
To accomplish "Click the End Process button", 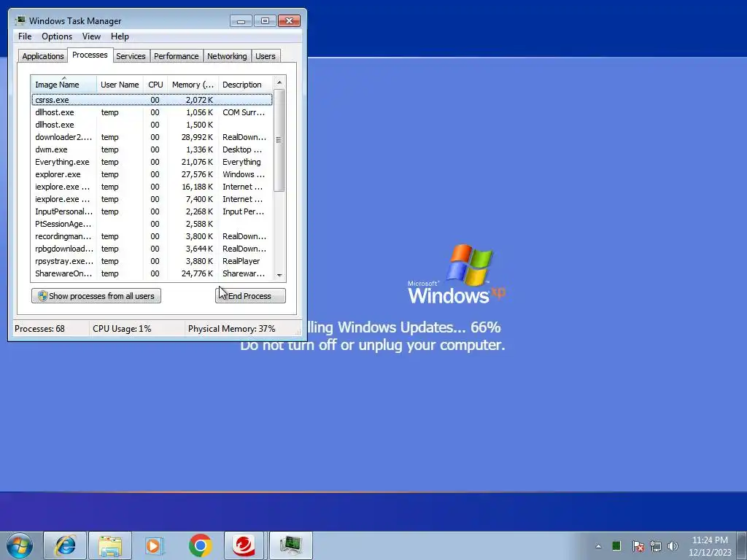I will tap(251, 296).
